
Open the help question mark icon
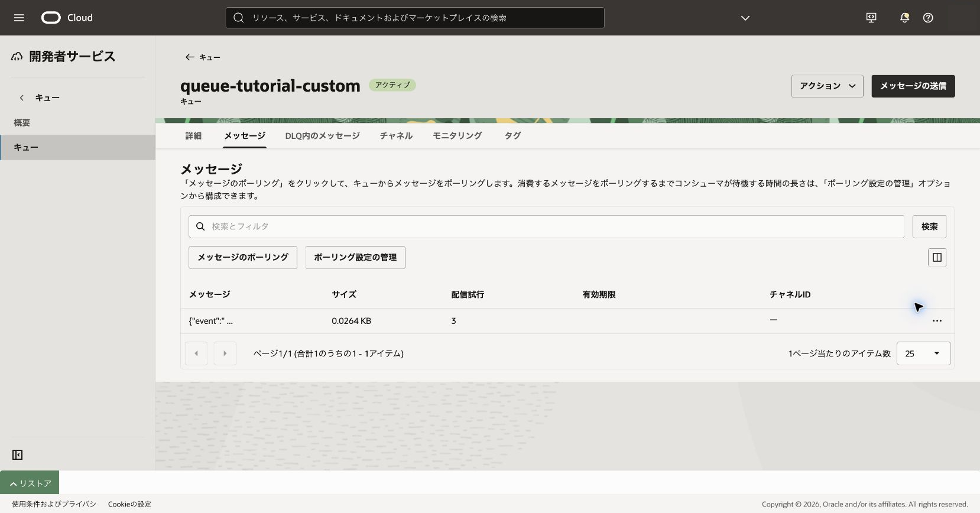click(x=928, y=18)
